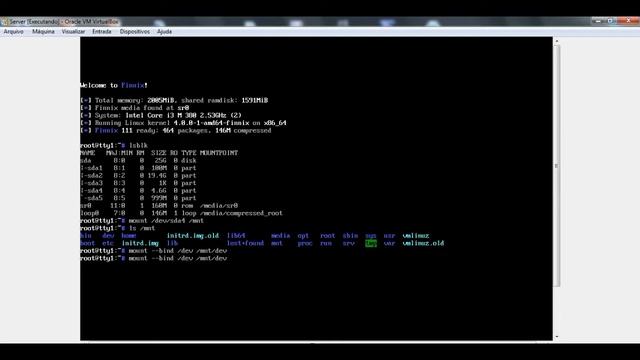This screenshot has width=640, height=360.
Task: Maximize the VirtualBox window
Action: [610, 20]
